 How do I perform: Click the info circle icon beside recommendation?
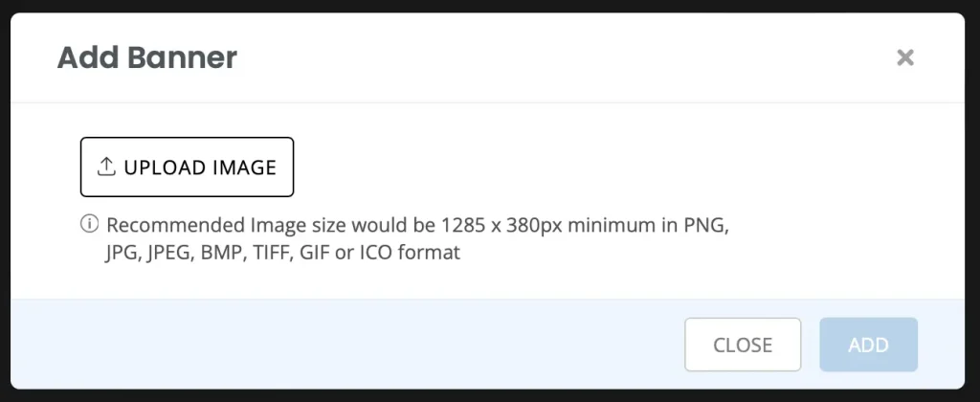[89, 224]
